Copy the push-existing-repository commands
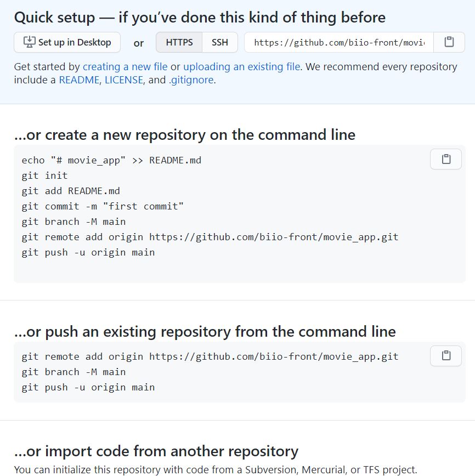This screenshot has height=476, width=475. [x=445, y=355]
